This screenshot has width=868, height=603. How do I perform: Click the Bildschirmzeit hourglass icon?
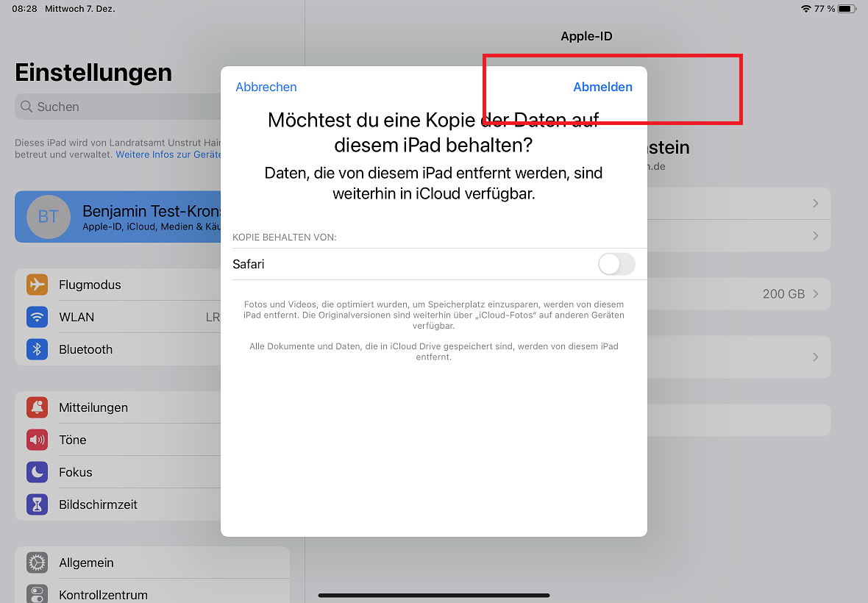(37, 504)
